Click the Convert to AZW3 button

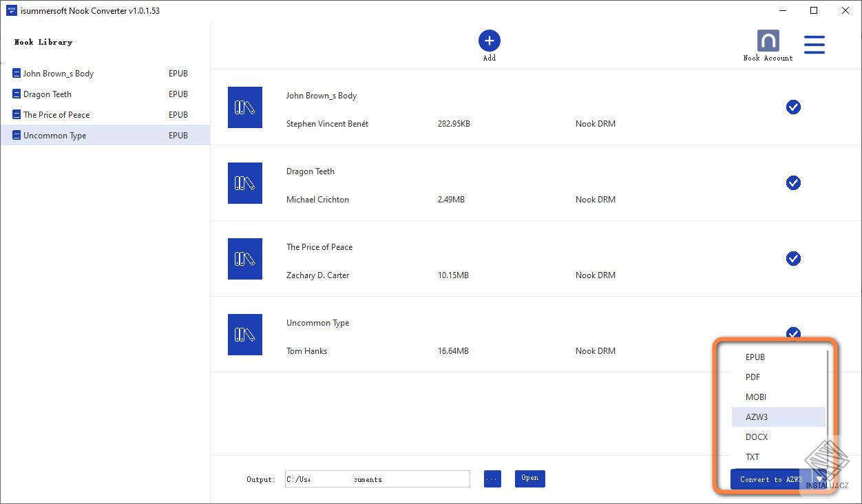(x=771, y=479)
